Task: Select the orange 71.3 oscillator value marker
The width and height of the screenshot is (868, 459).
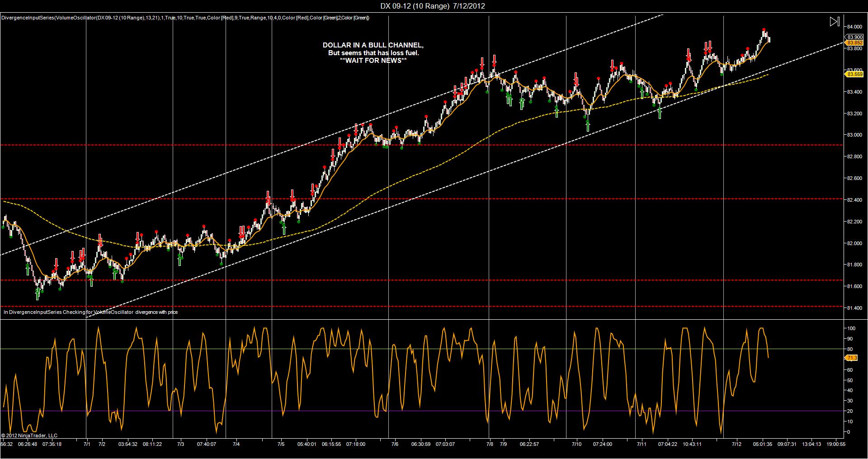Action: (851, 358)
